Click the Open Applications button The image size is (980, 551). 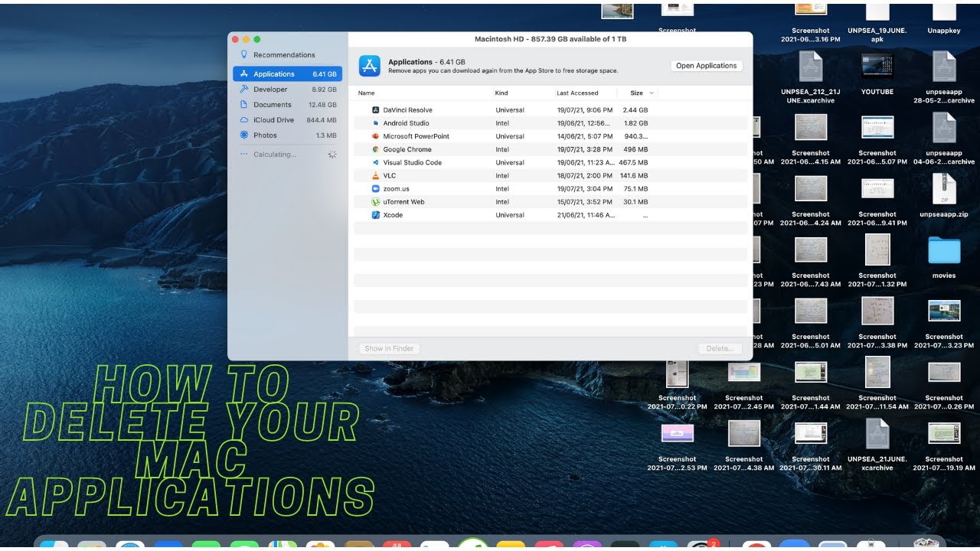(706, 66)
